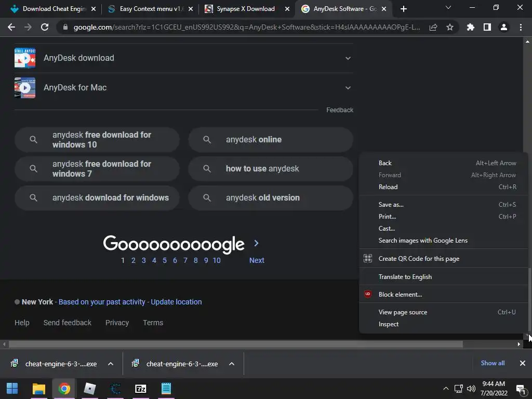This screenshot has height=399, width=532.
Task: Open the Chrome profile avatar icon
Action: 504,27
